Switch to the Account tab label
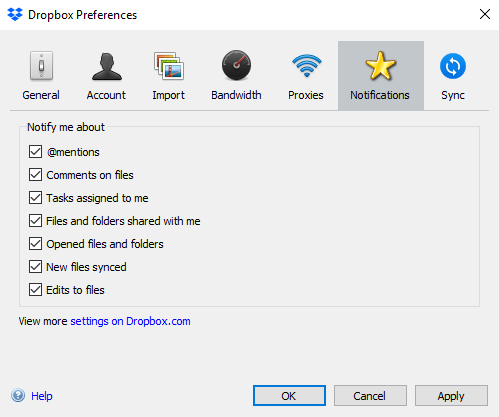The height and width of the screenshot is (417, 499). (106, 95)
